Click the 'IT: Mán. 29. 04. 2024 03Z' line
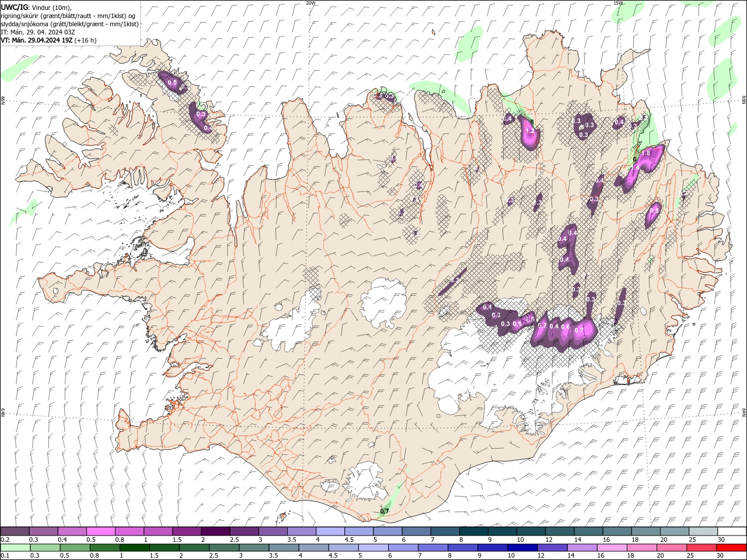Image resolution: width=747 pixels, height=560 pixels. [38, 32]
